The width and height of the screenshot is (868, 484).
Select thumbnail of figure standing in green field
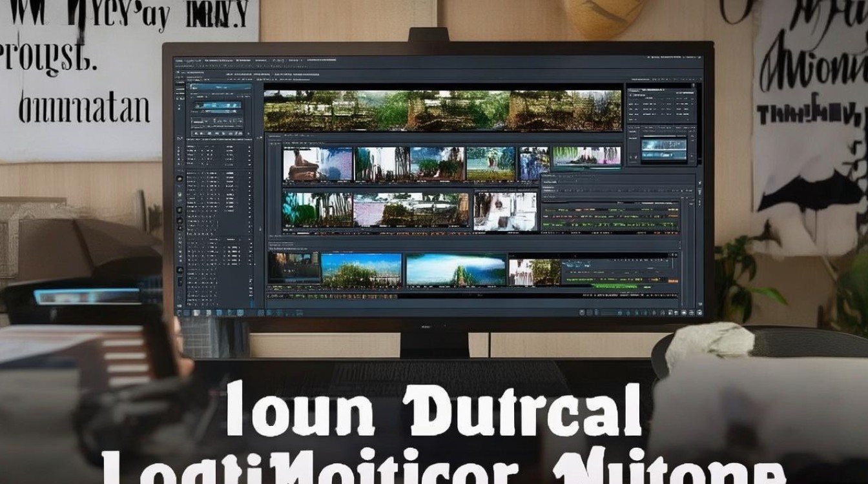[491, 163]
